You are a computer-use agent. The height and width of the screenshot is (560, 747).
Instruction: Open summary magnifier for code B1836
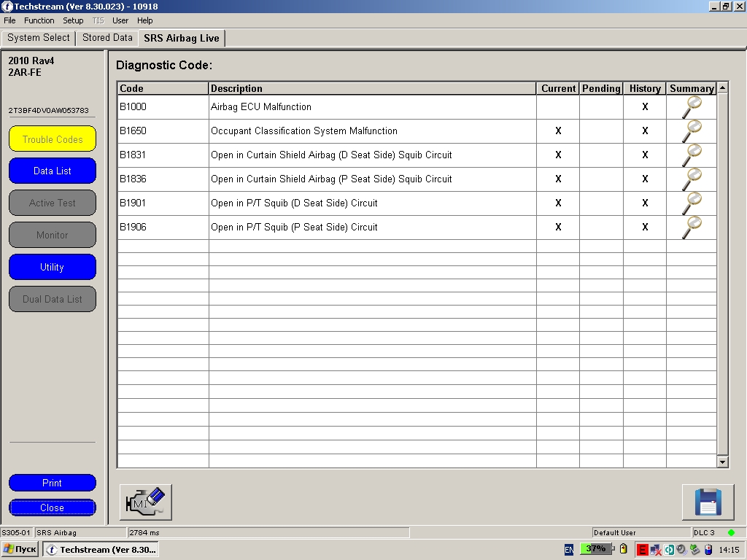tap(692, 179)
